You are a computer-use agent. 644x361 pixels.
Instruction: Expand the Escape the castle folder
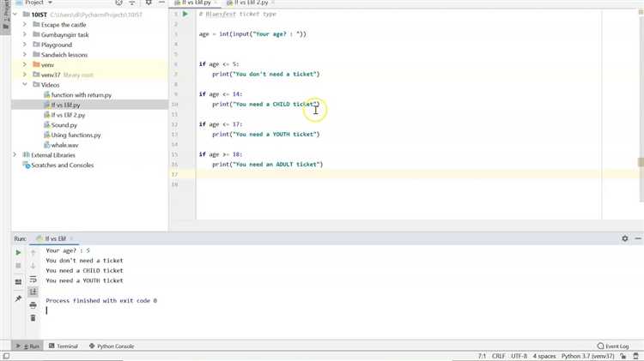pos(25,25)
